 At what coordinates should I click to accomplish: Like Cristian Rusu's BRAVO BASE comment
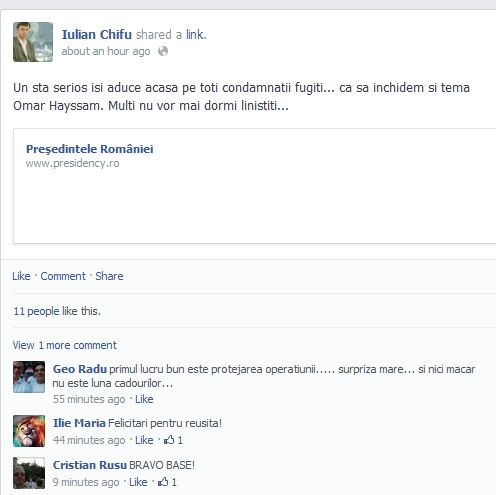(138, 482)
